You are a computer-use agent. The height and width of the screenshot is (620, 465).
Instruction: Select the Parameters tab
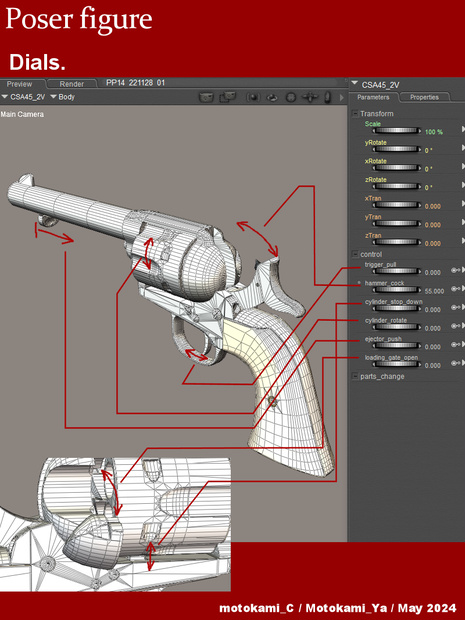pos(373,97)
